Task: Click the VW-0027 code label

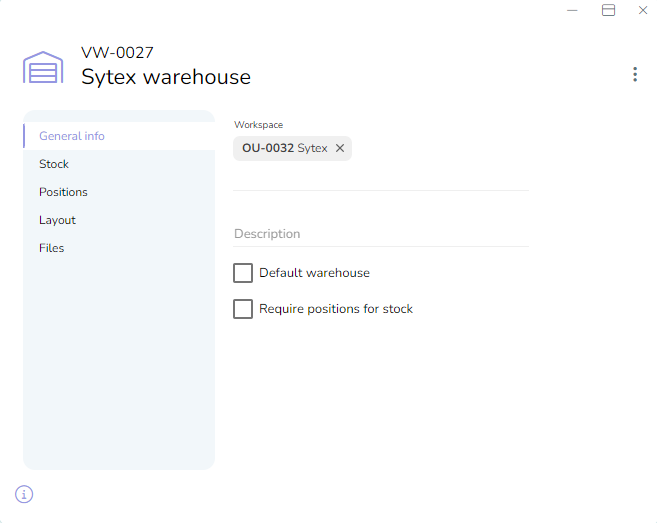Action: pos(117,53)
